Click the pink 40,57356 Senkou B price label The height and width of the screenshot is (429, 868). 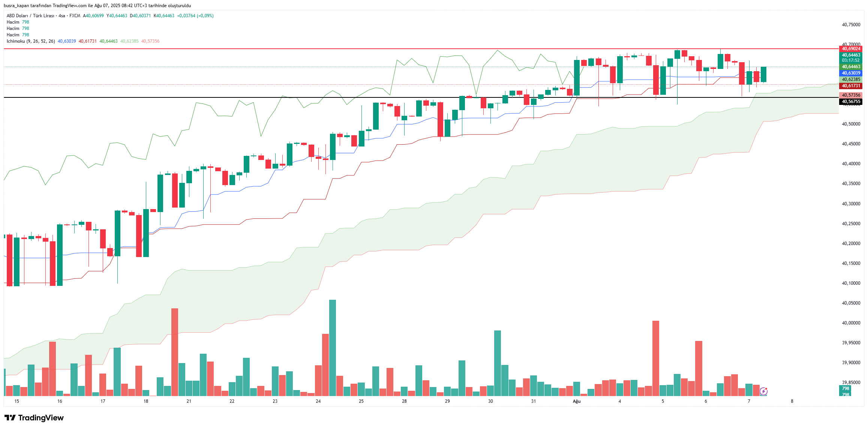[x=851, y=95]
